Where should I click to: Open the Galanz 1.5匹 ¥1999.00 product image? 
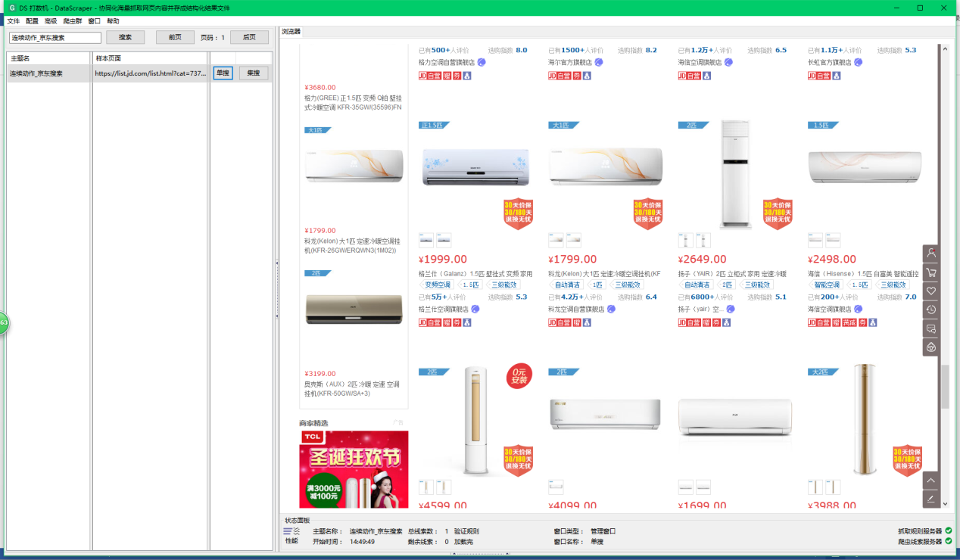[475, 167]
